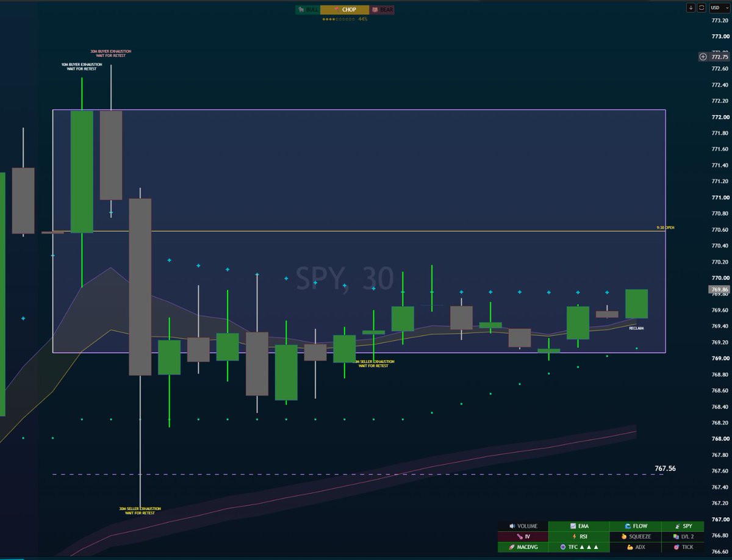732x560 pixels.
Task: Click the 9:30 OPEN line label
Action: click(666, 228)
